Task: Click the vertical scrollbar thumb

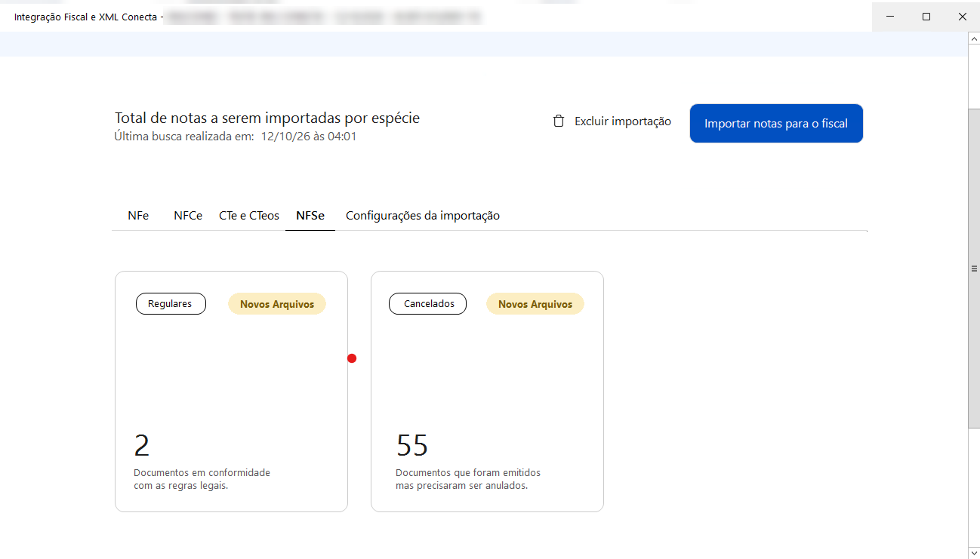Action: (x=974, y=268)
